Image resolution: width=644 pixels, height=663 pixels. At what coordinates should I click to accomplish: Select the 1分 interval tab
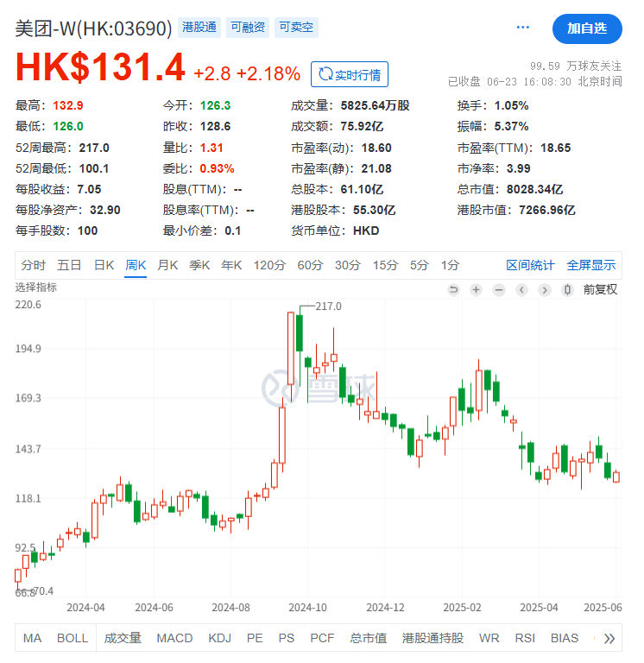451,266
